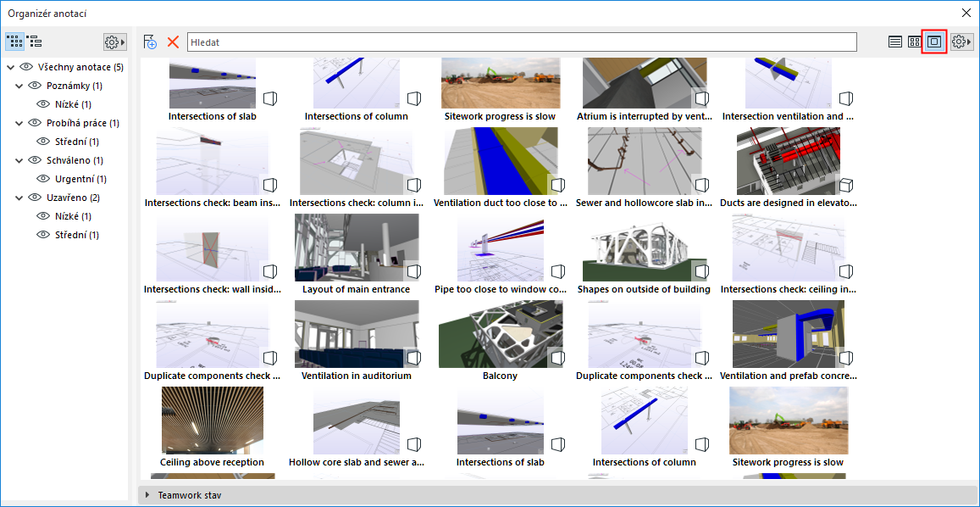
Task: Toggle visibility eye for Probíhá práce
Action: [35, 123]
